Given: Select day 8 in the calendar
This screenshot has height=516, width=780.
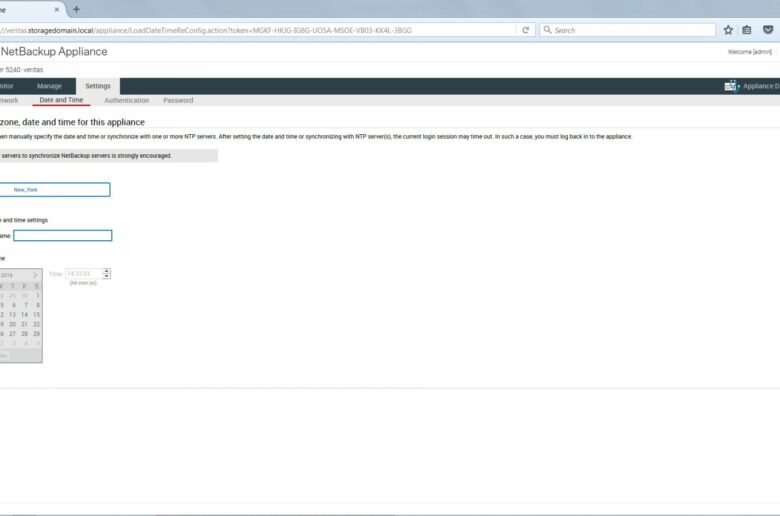Looking at the screenshot, I should 38,305.
